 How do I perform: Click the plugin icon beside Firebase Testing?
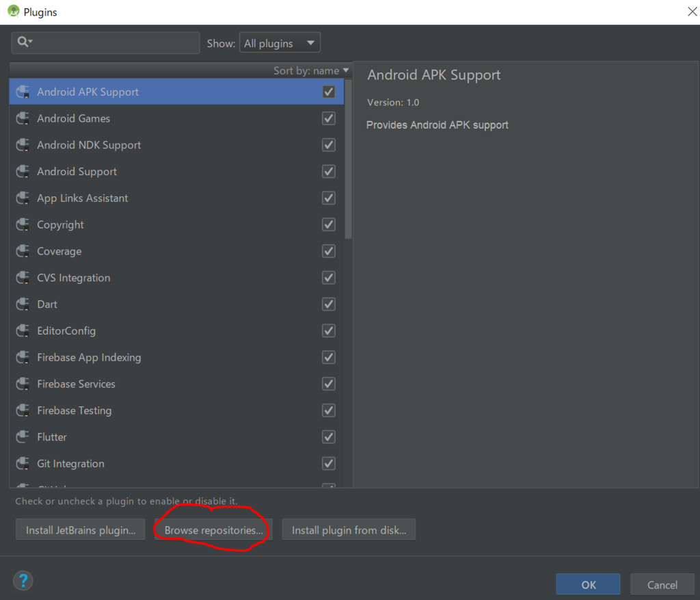[x=23, y=410]
